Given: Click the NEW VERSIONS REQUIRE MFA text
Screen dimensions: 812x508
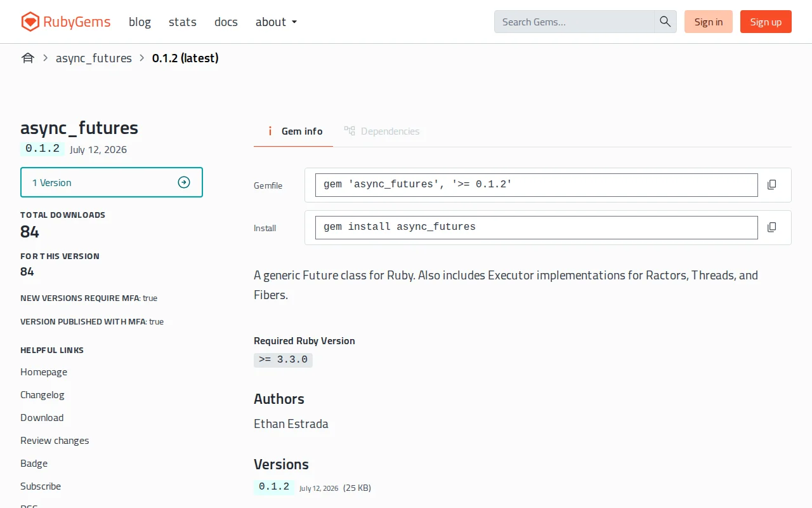Looking at the screenshot, I should [89, 298].
